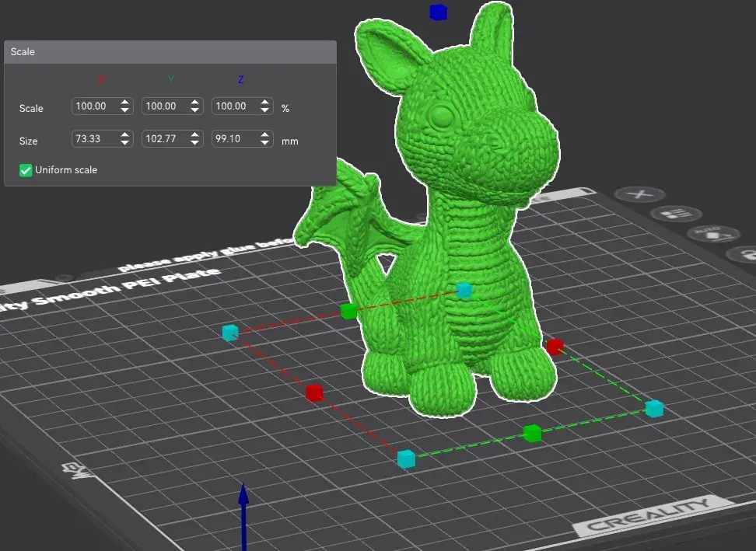Select the green scale handle beside the dragon's wing
756x551 pixels.
click(x=348, y=311)
